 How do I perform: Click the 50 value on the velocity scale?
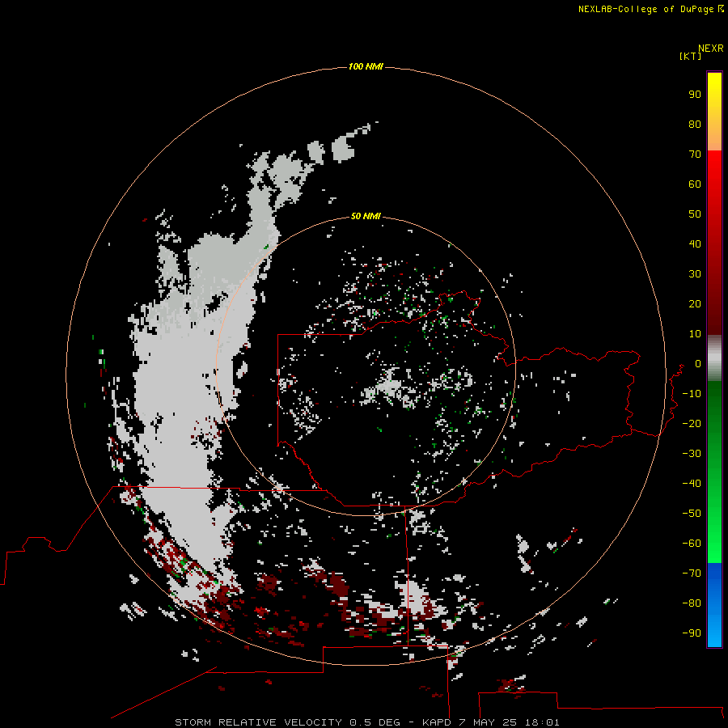[x=695, y=214]
